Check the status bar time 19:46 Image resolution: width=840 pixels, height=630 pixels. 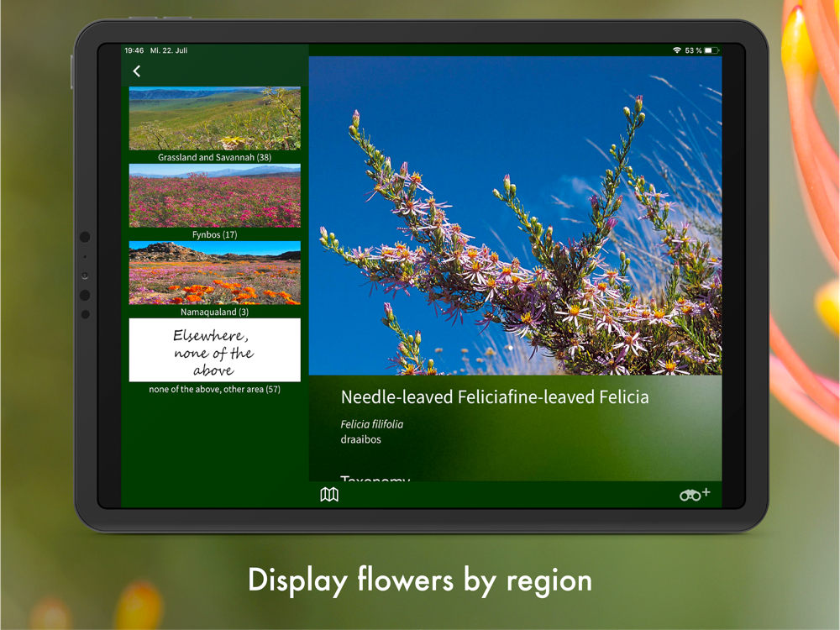[x=134, y=50]
